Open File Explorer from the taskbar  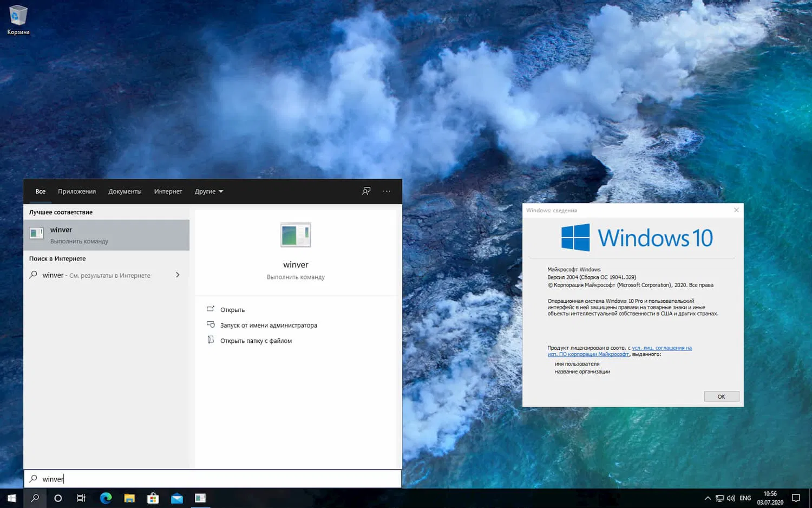click(129, 498)
